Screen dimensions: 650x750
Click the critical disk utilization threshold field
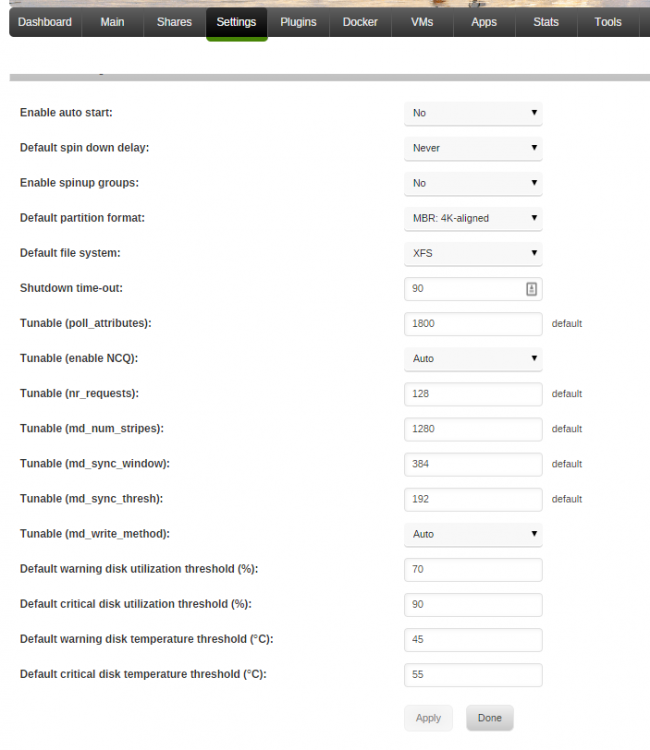click(x=473, y=605)
